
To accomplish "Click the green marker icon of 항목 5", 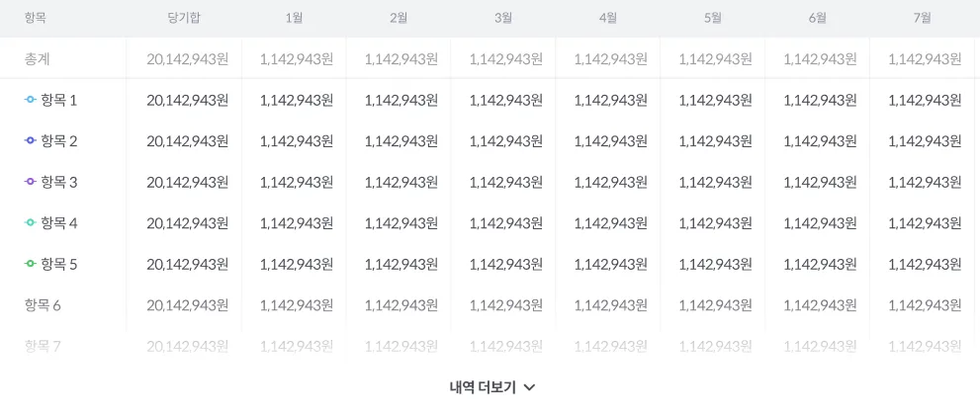I will click(31, 264).
